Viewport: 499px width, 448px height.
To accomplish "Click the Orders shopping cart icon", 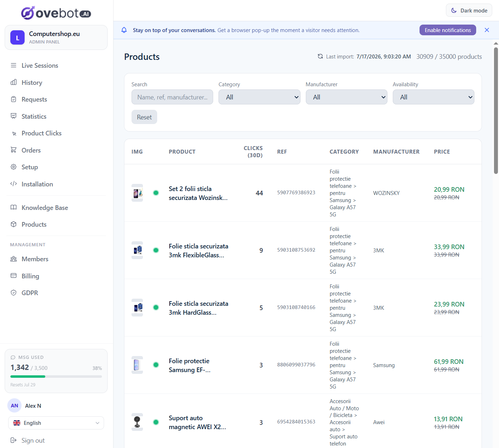I will 14,150.
